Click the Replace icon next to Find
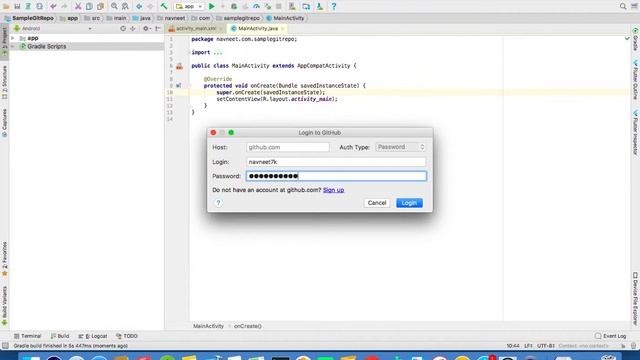 pos(125,6)
